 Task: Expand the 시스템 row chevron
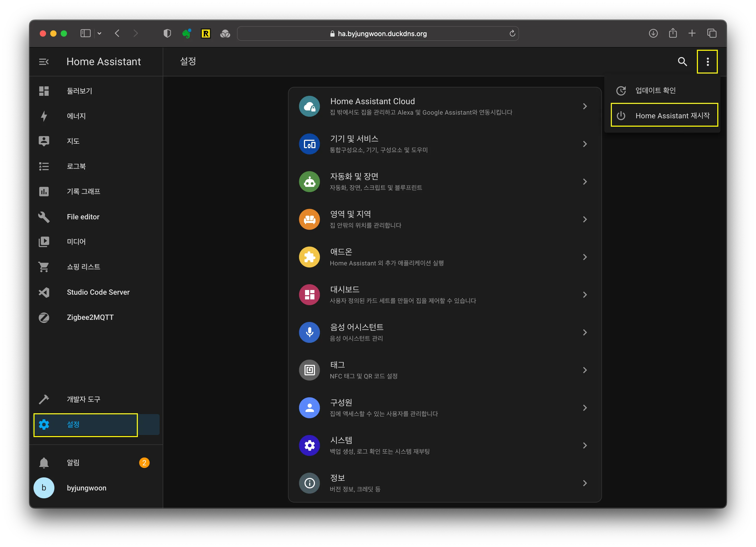[585, 446]
